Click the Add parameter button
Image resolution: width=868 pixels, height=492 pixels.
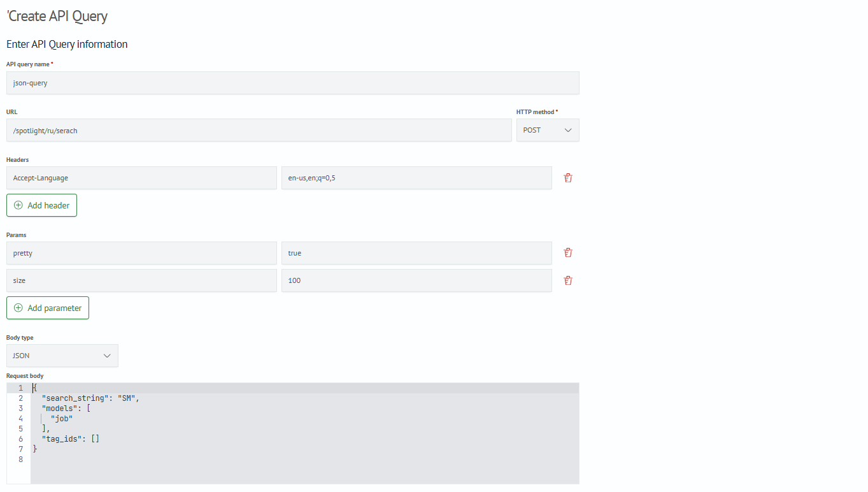coord(48,308)
